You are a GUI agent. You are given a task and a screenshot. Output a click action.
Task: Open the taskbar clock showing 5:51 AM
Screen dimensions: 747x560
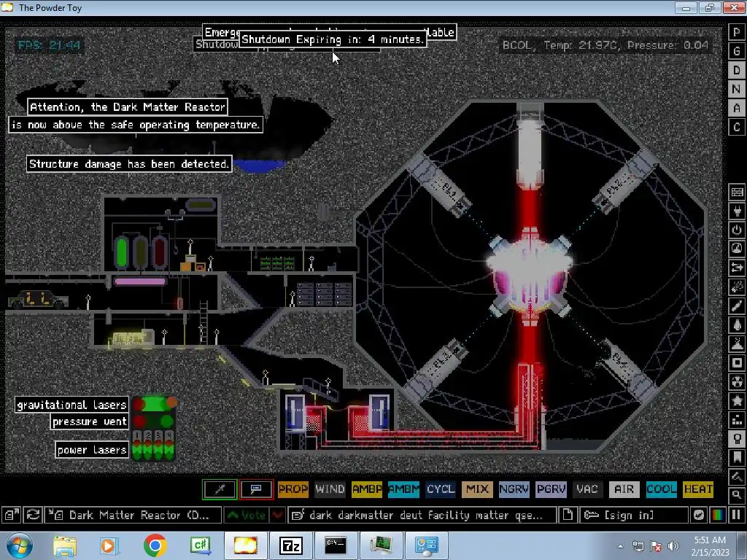(710, 545)
